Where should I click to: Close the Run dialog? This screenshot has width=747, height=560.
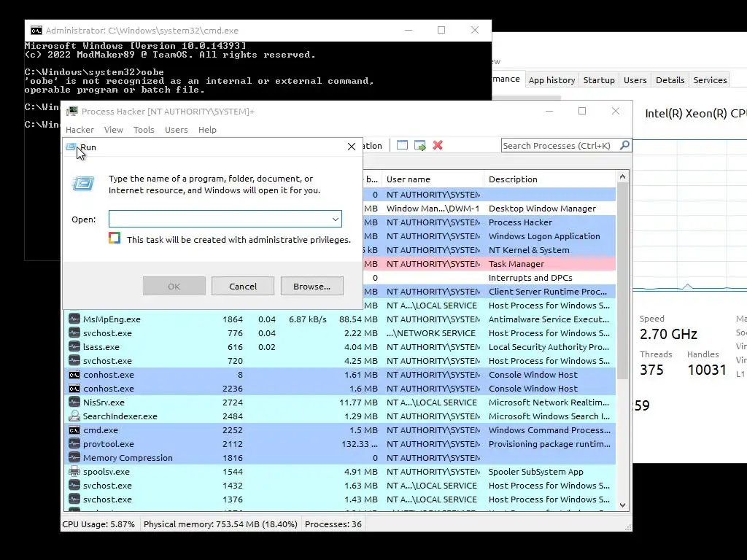click(352, 147)
